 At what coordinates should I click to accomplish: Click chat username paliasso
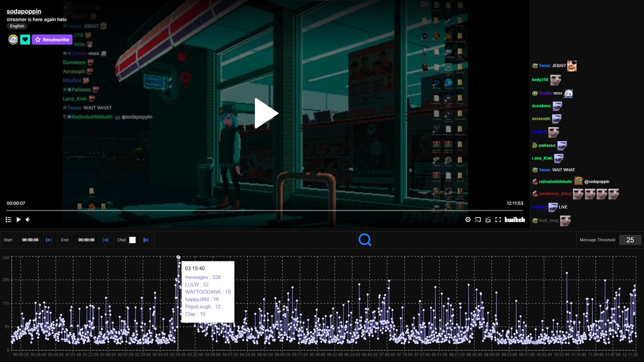coord(547,145)
